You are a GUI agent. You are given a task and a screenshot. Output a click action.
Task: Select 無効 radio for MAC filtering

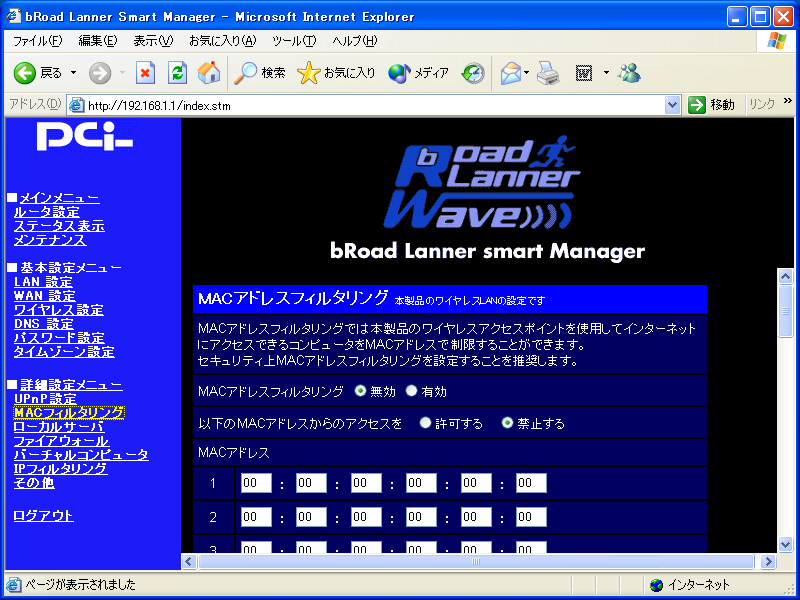click(360, 391)
